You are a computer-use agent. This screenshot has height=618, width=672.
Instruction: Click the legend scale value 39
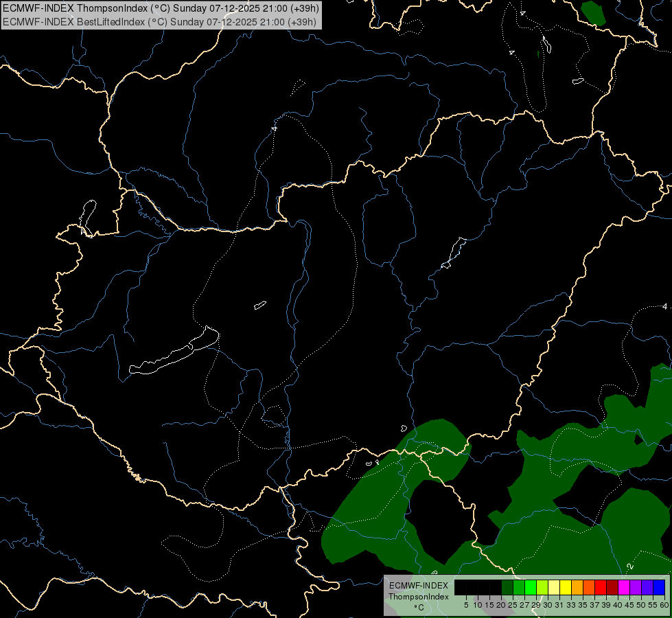[x=606, y=605]
